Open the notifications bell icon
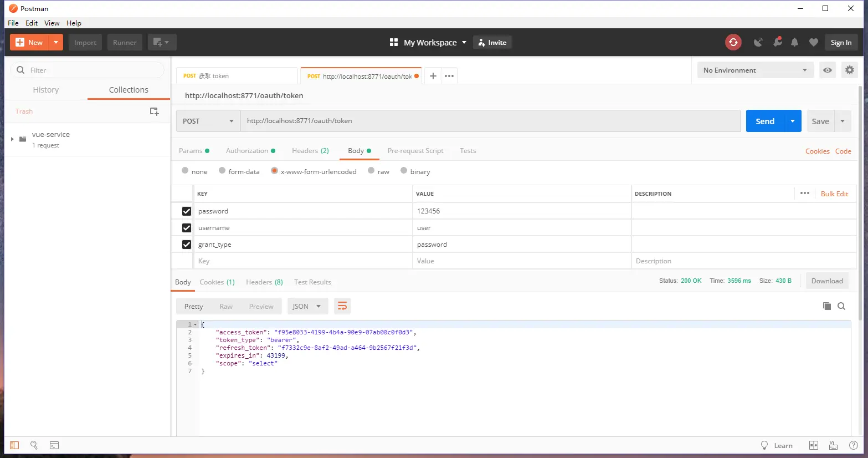This screenshot has height=458, width=868. pos(794,42)
